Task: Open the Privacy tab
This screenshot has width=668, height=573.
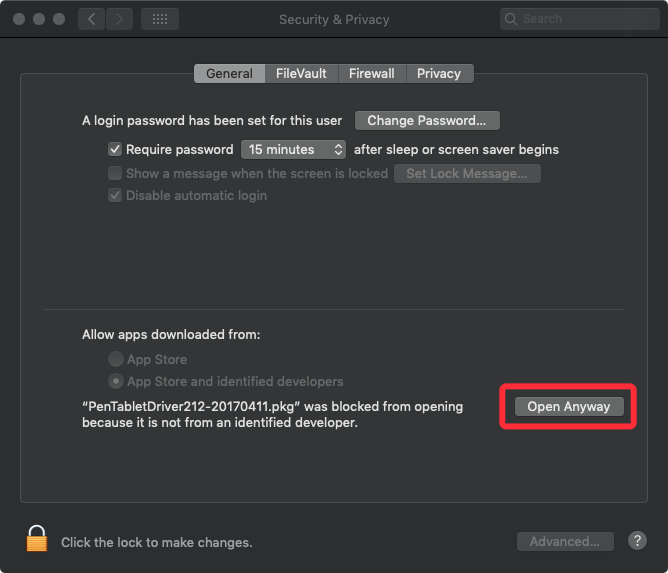Action: point(438,73)
